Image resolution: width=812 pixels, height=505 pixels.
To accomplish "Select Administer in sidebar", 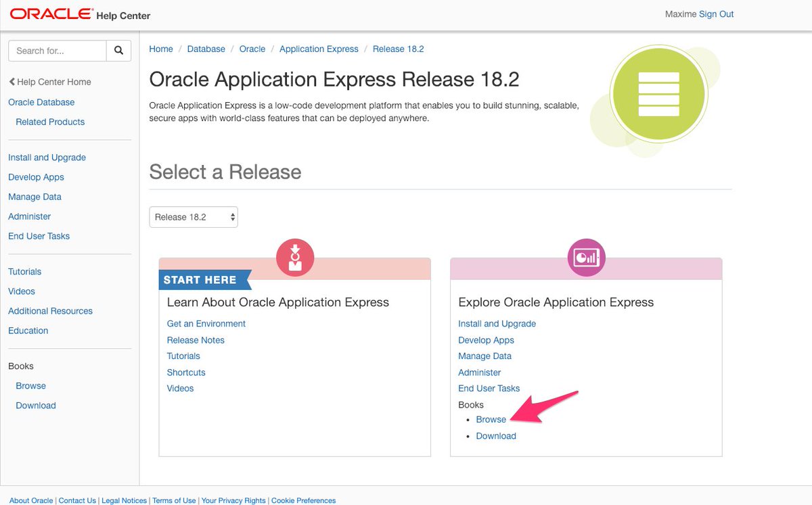I will coord(29,216).
